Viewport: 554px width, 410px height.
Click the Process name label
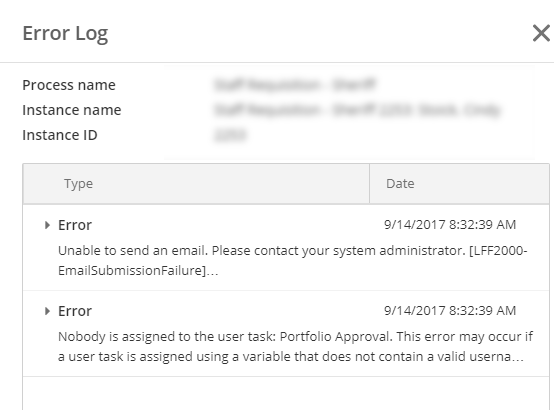pyautogui.click(x=69, y=85)
